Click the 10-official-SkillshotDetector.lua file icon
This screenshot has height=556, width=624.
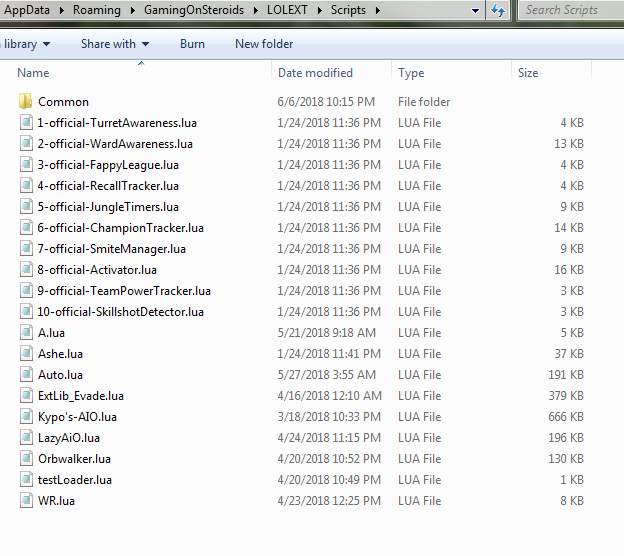pyautogui.click(x=26, y=312)
